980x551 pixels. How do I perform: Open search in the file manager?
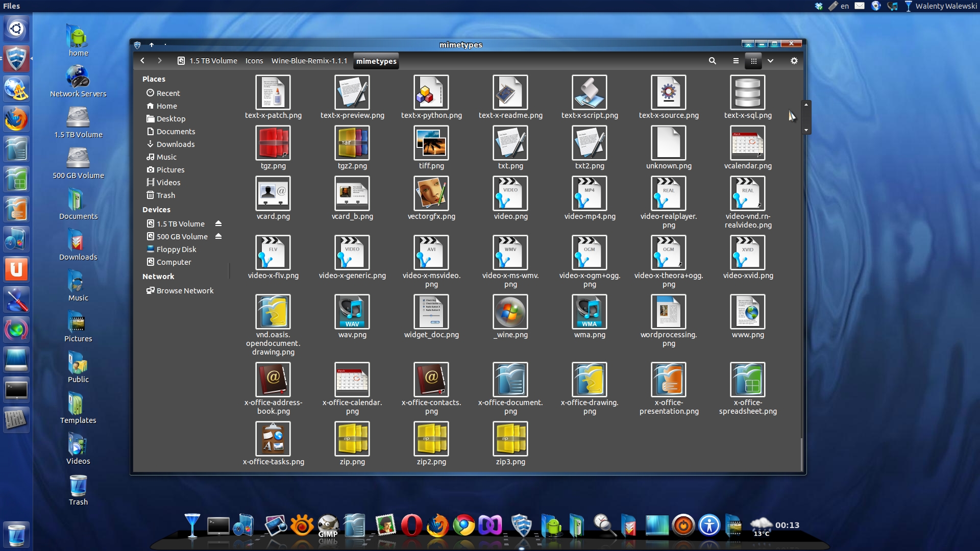[713, 61]
